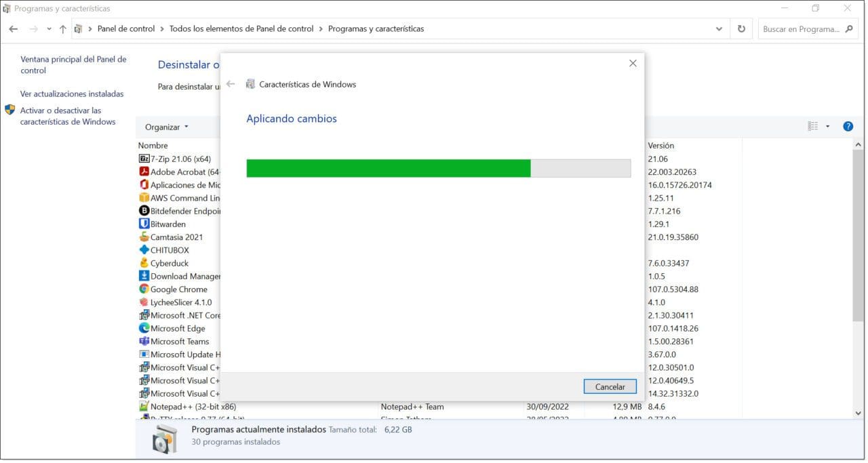Click version 7.6.0.33437 of Cyberduck
Image resolution: width=868 pixels, height=463 pixels.
point(670,264)
